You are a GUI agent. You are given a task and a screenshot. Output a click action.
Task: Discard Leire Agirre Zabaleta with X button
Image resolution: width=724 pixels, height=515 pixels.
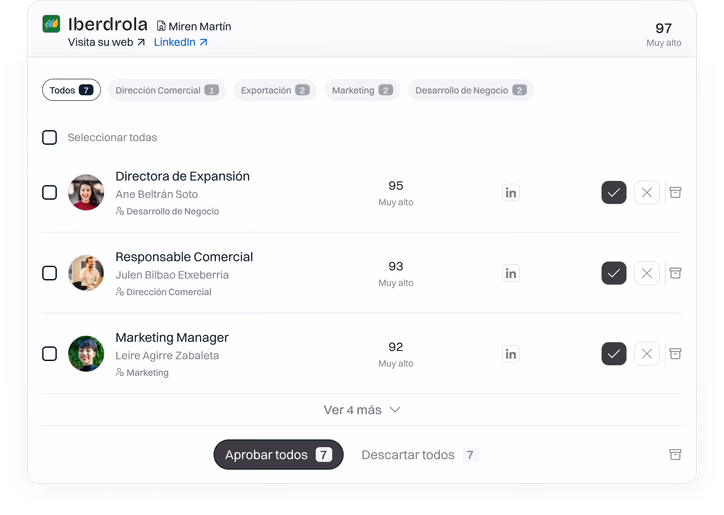pyautogui.click(x=646, y=354)
